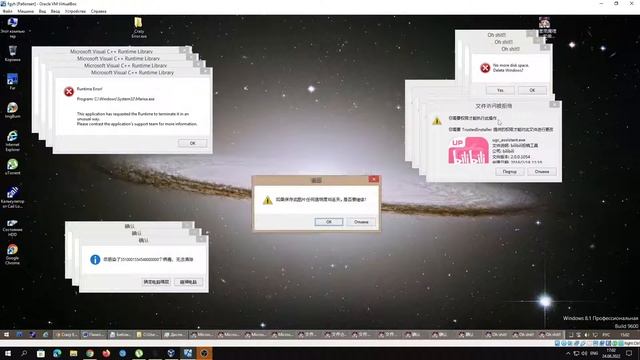Screen dimensions: 640x360
Task: Select the uTorrent desktop icon
Action: (x=13, y=167)
